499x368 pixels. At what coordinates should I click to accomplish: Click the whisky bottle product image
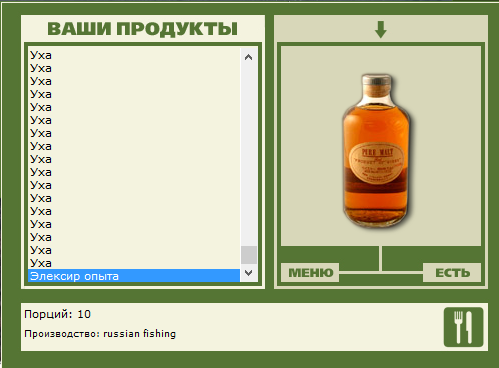pos(377,151)
